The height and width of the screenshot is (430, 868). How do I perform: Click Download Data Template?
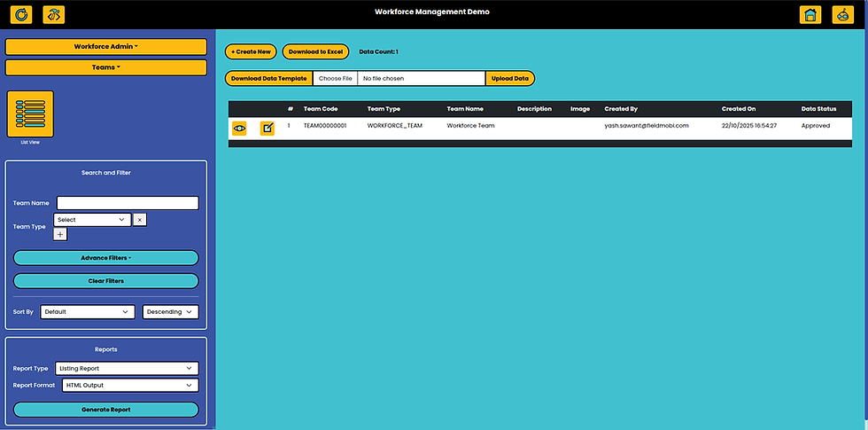(268, 78)
